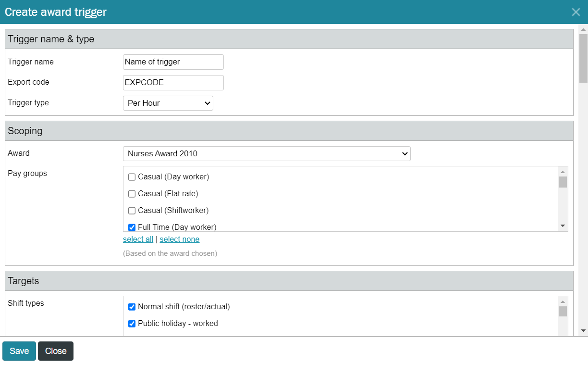Tick the Casual (Flat rate) checkbox

point(132,194)
